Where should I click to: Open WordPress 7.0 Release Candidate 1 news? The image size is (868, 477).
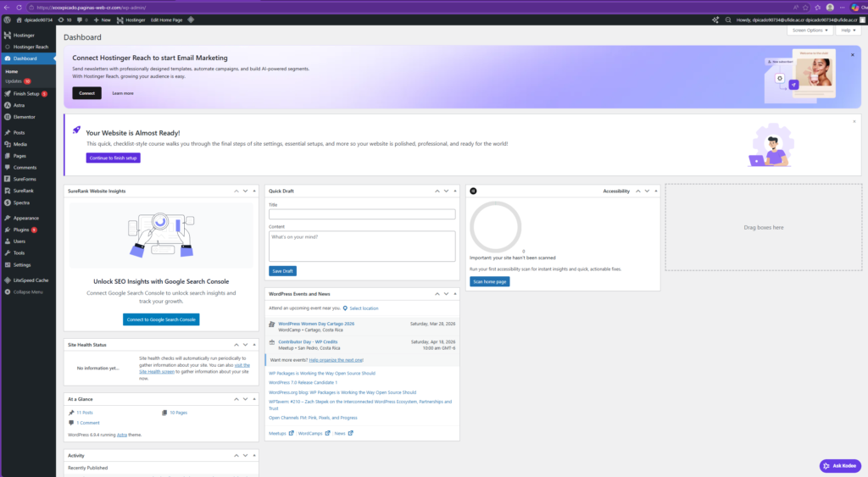pos(303,382)
